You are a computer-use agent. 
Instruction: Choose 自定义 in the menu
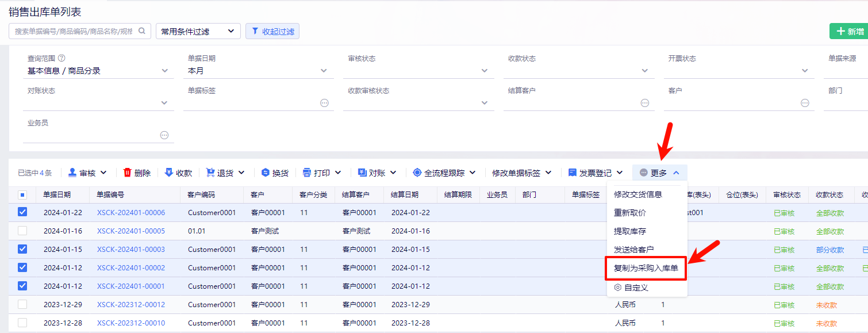pyautogui.click(x=631, y=287)
